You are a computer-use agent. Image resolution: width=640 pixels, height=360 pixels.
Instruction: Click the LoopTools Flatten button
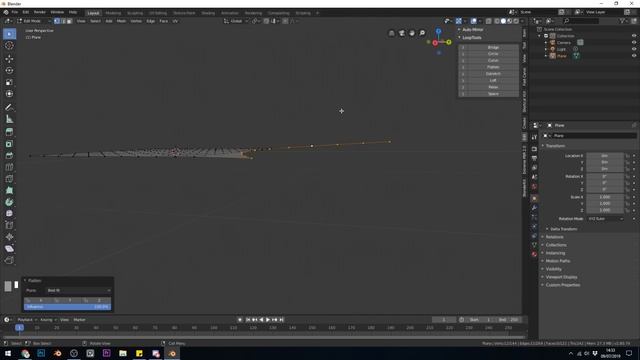click(x=493, y=67)
